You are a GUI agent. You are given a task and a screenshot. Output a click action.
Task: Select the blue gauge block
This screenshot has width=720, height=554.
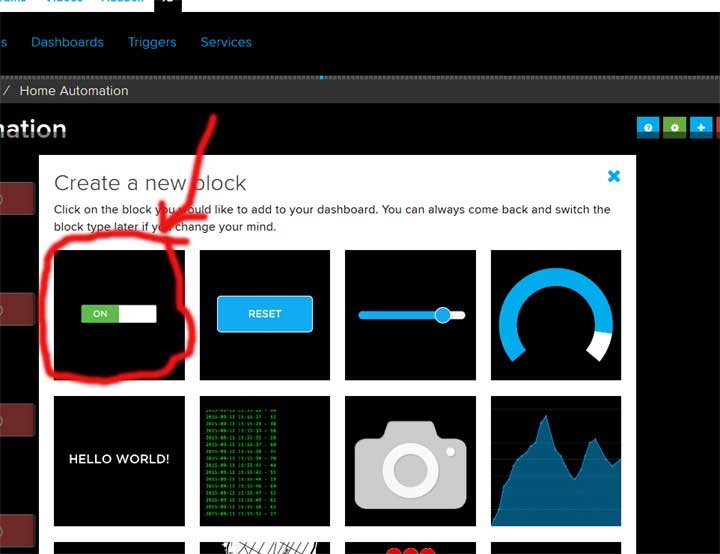[556, 315]
